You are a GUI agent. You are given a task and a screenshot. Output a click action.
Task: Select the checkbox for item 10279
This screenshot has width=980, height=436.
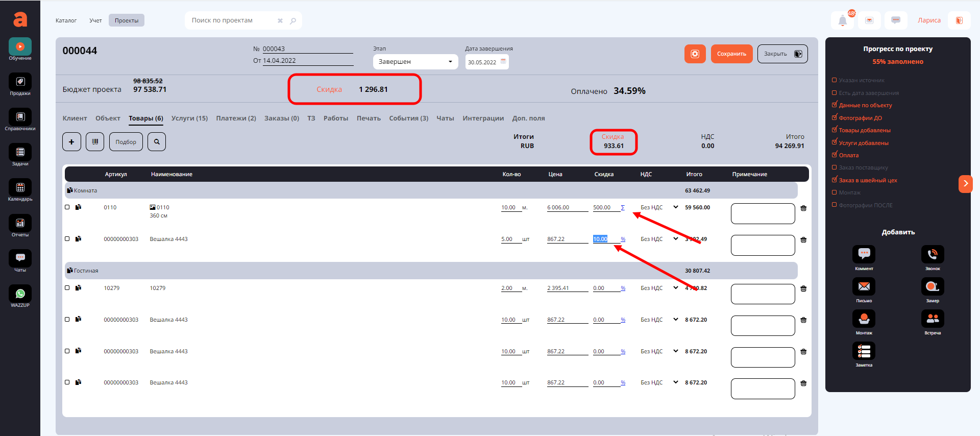coord(67,288)
